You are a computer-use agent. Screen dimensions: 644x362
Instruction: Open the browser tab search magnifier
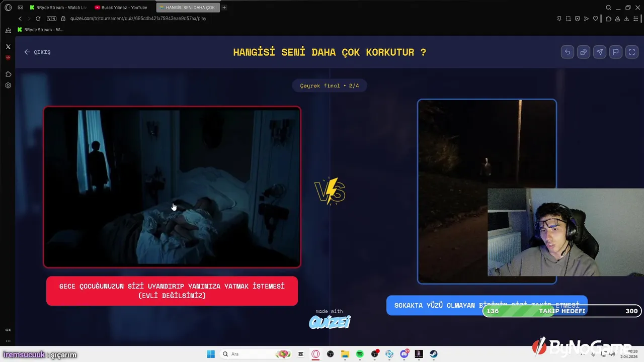pos(608,8)
